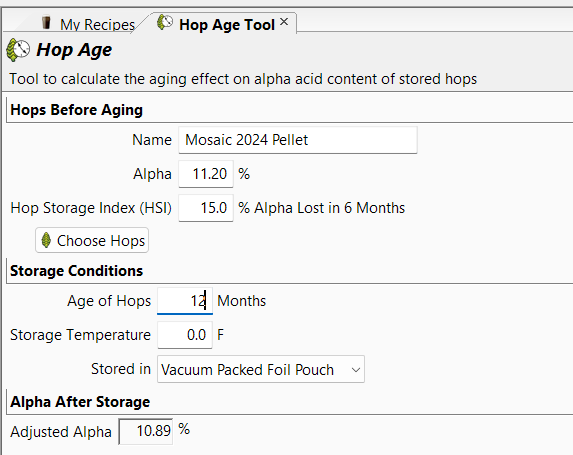Click the Storage Conditions section header
The image size is (573, 455).
(77, 271)
